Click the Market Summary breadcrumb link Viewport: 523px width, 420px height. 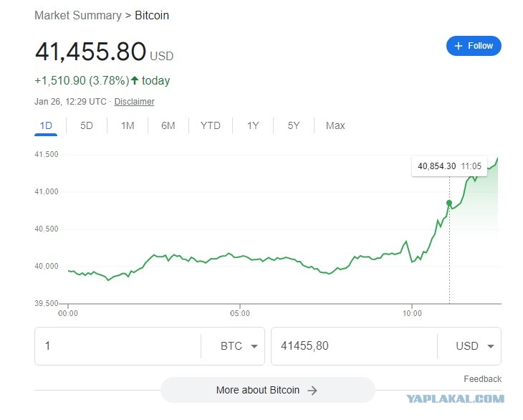(x=78, y=15)
